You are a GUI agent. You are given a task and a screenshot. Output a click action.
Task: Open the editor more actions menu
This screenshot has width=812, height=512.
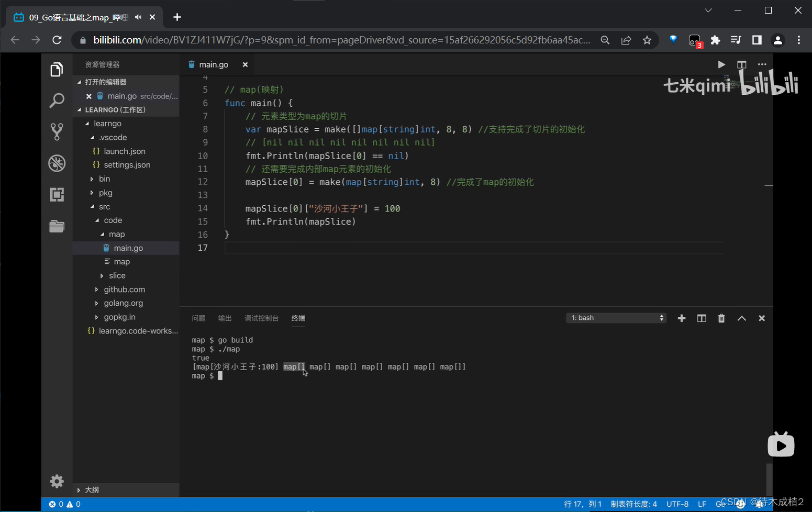click(762, 64)
